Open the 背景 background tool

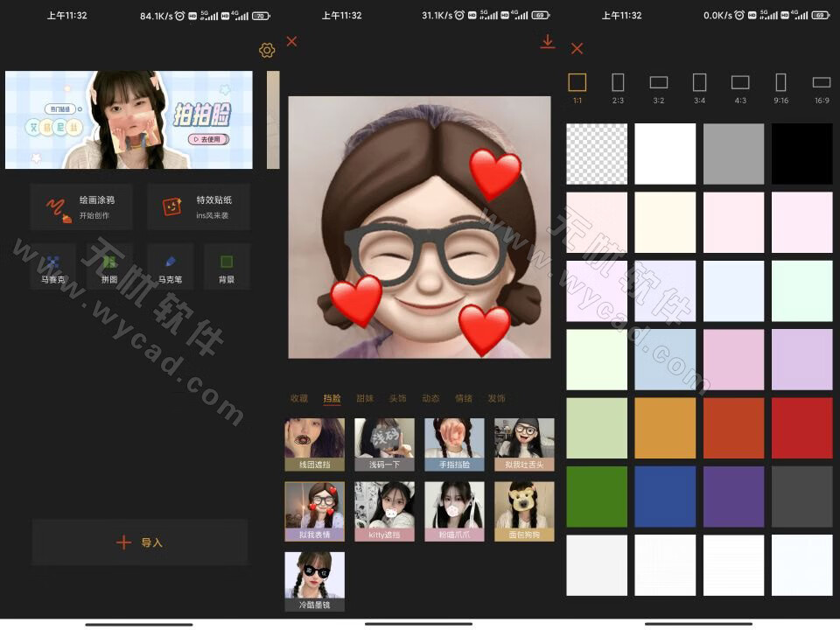(226, 266)
